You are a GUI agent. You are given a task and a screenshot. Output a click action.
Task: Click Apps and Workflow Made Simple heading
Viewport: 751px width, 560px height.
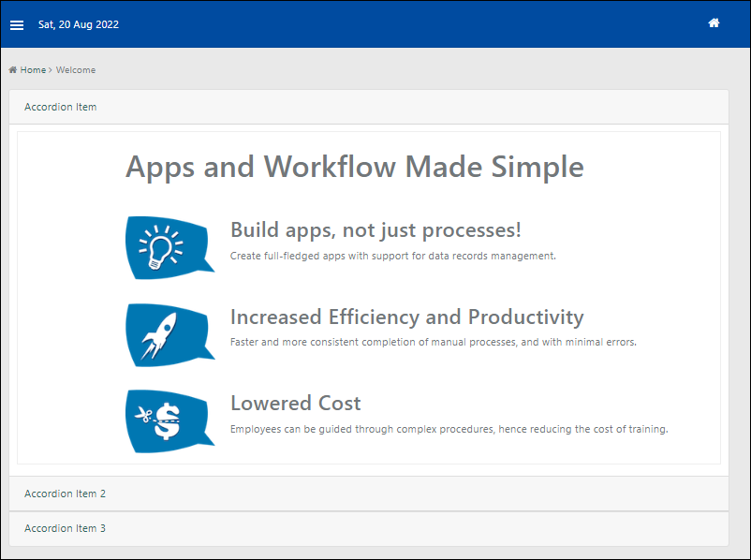[354, 167]
